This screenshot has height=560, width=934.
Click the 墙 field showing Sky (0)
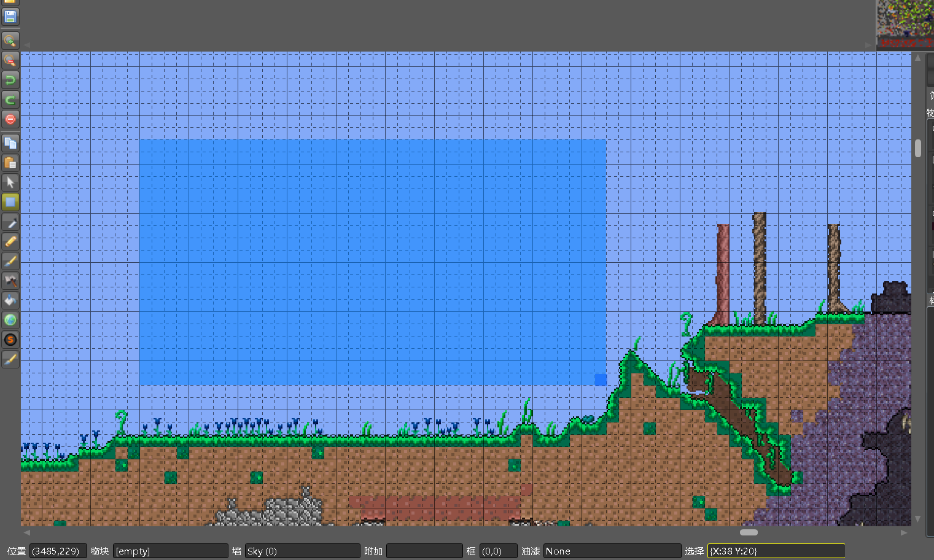click(x=302, y=551)
